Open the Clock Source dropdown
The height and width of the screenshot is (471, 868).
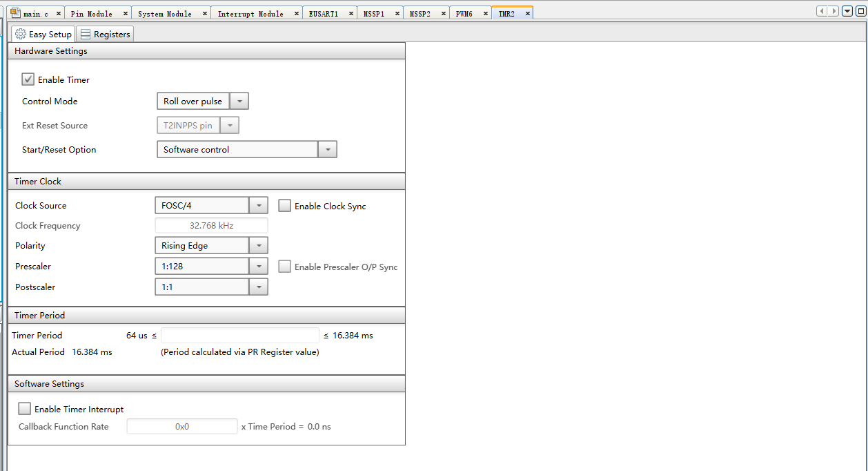click(x=258, y=205)
